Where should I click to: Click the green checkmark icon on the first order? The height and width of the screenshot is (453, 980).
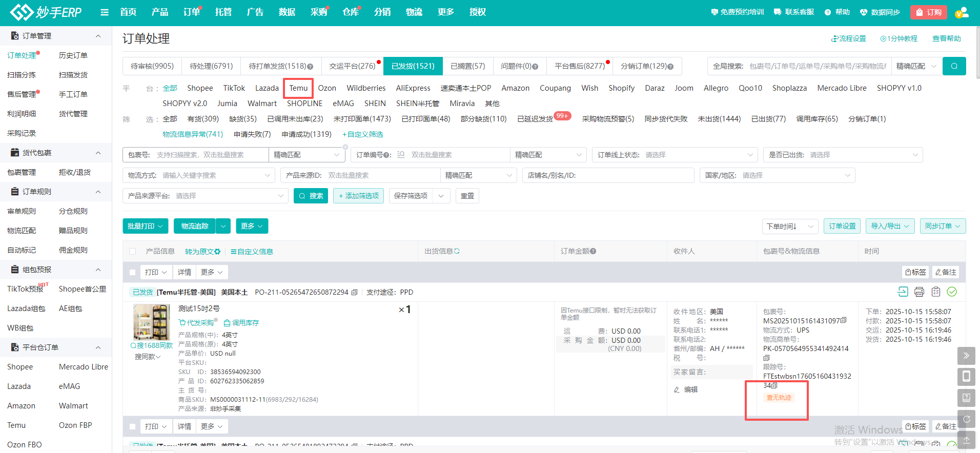tap(952, 292)
